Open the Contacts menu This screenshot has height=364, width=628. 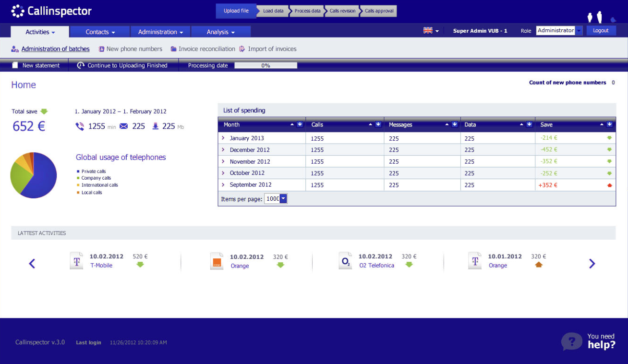(x=99, y=31)
